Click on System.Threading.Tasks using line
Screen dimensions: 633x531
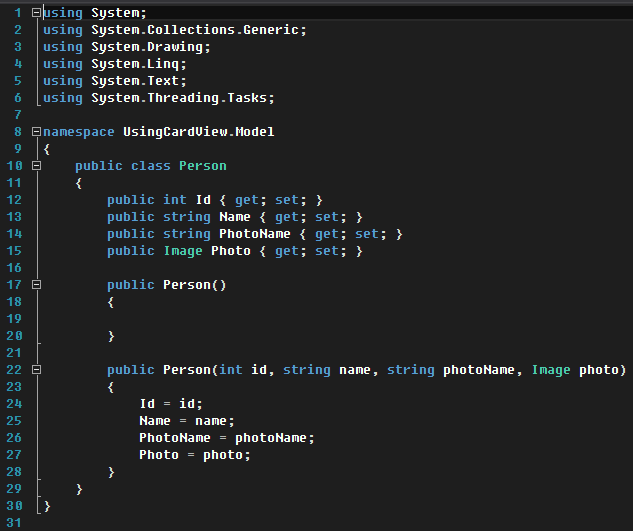pyautogui.click(x=182, y=98)
